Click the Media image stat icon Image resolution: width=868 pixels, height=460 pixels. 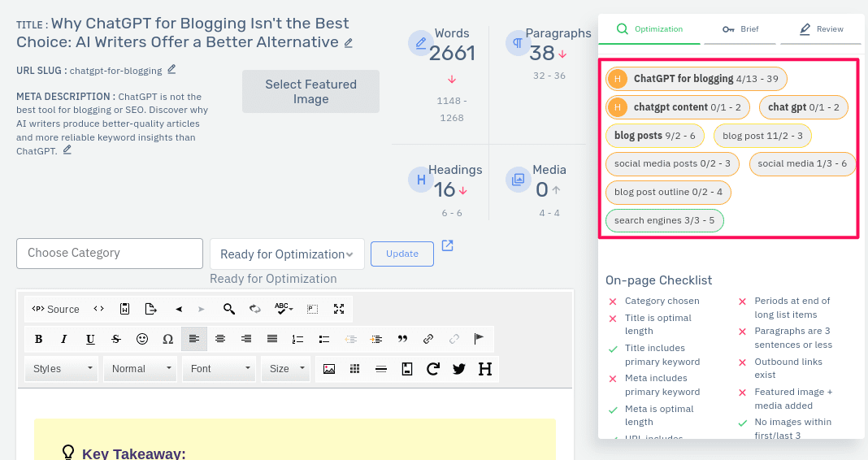click(x=519, y=180)
